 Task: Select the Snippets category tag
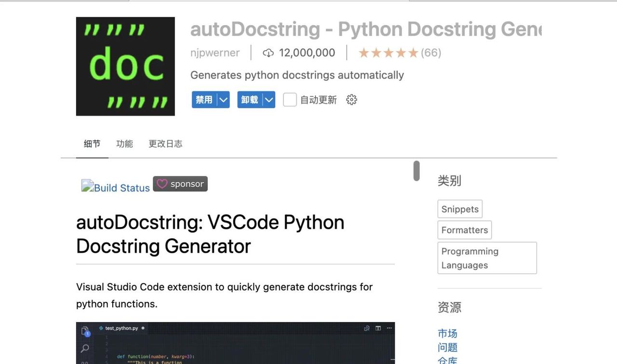459,209
